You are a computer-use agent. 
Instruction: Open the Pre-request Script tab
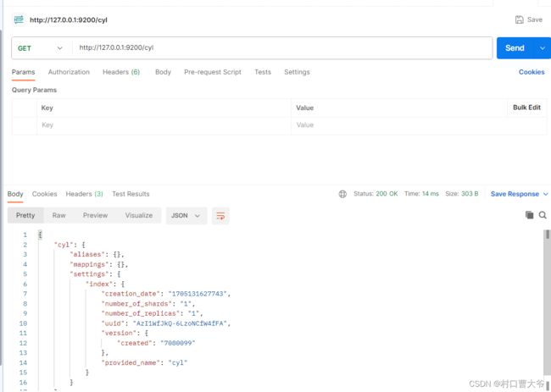coord(213,72)
